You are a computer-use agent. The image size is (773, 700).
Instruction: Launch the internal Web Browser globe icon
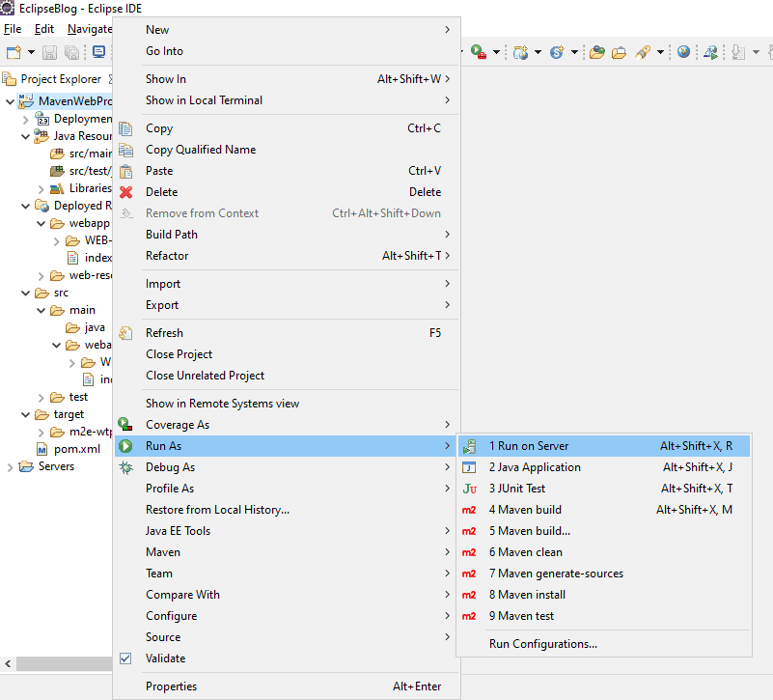coord(683,51)
